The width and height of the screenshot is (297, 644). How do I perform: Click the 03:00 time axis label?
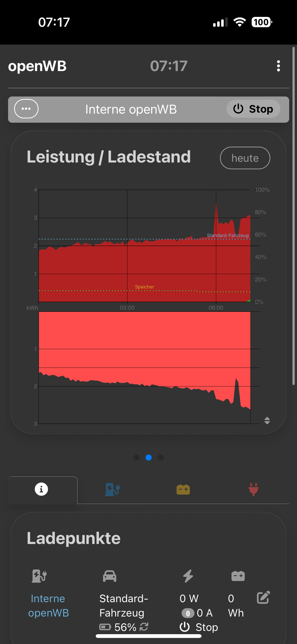pyautogui.click(x=127, y=308)
